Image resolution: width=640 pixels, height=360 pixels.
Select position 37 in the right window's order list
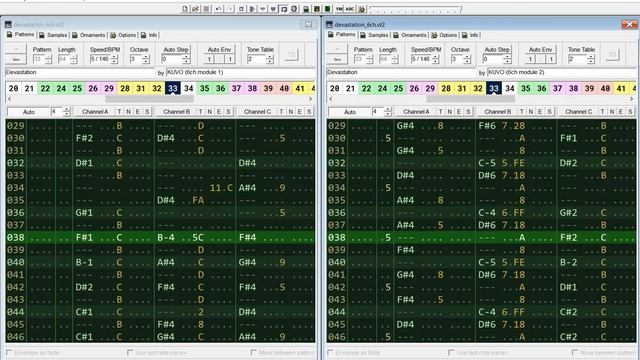coord(558,88)
